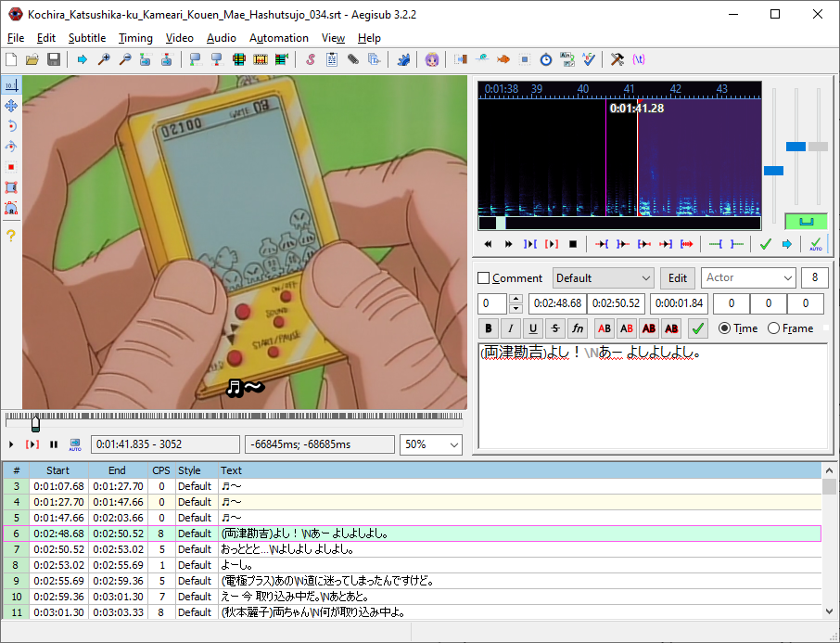Play the current line in video
The width and height of the screenshot is (840, 643).
(x=32, y=444)
